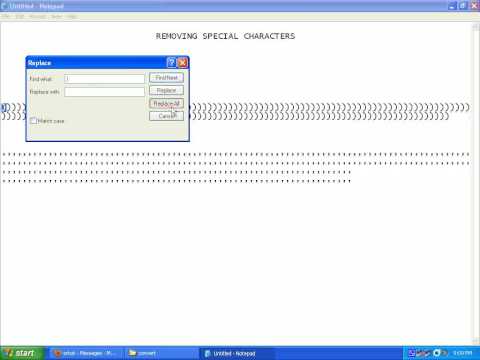Close the Replace dialog with the red X
Viewport: 480px width, 360px height.
tap(182, 62)
